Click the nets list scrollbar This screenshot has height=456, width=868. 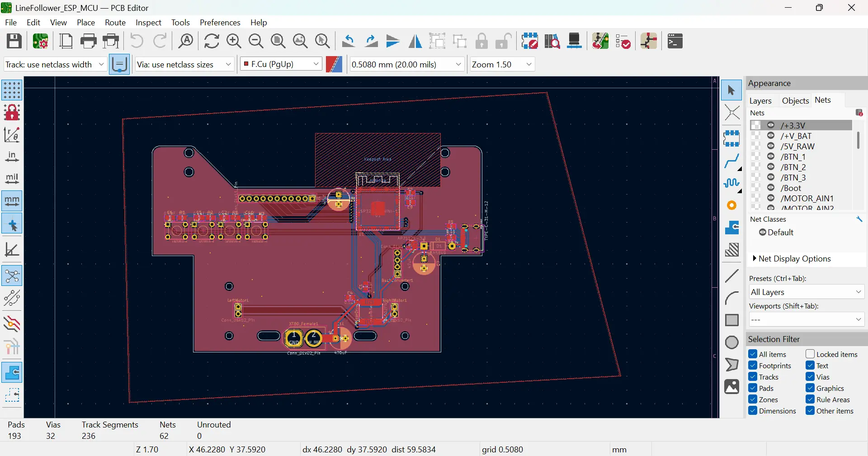coord(858,140)
